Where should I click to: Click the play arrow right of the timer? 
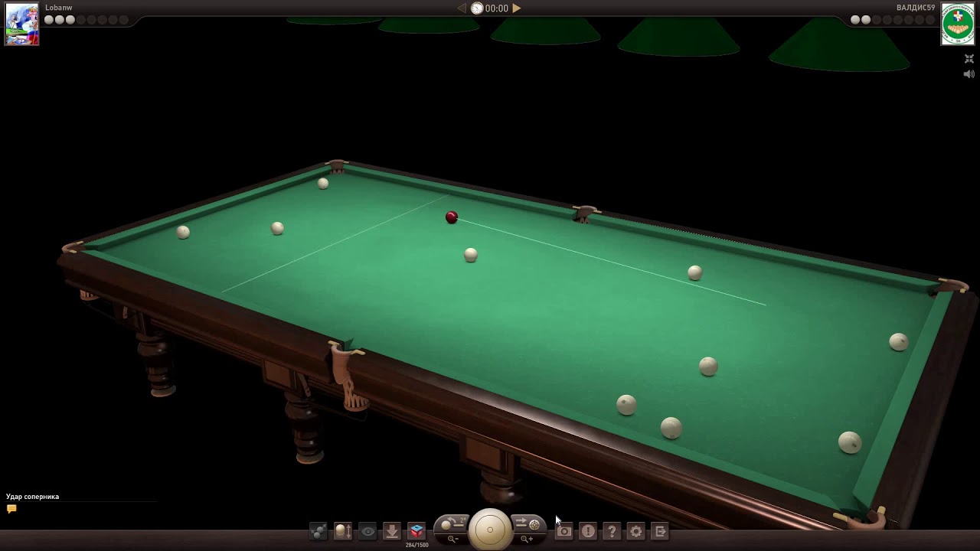(x=517, y=8)
